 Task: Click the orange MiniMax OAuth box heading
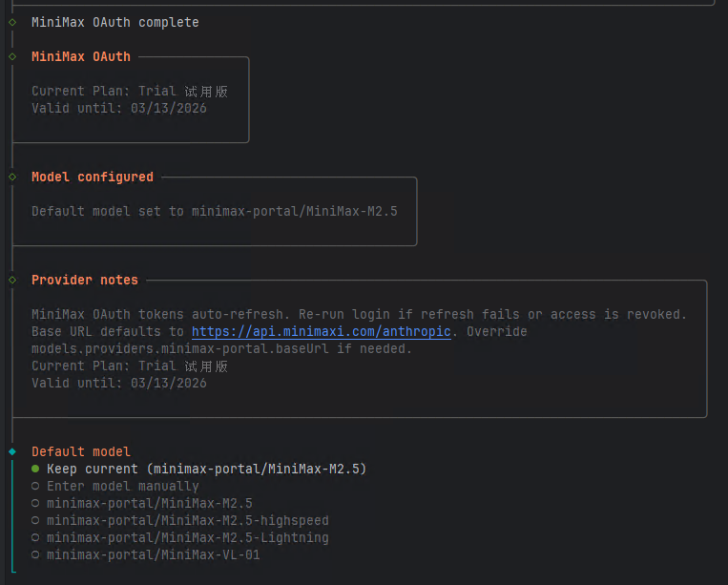coord(81,56)
